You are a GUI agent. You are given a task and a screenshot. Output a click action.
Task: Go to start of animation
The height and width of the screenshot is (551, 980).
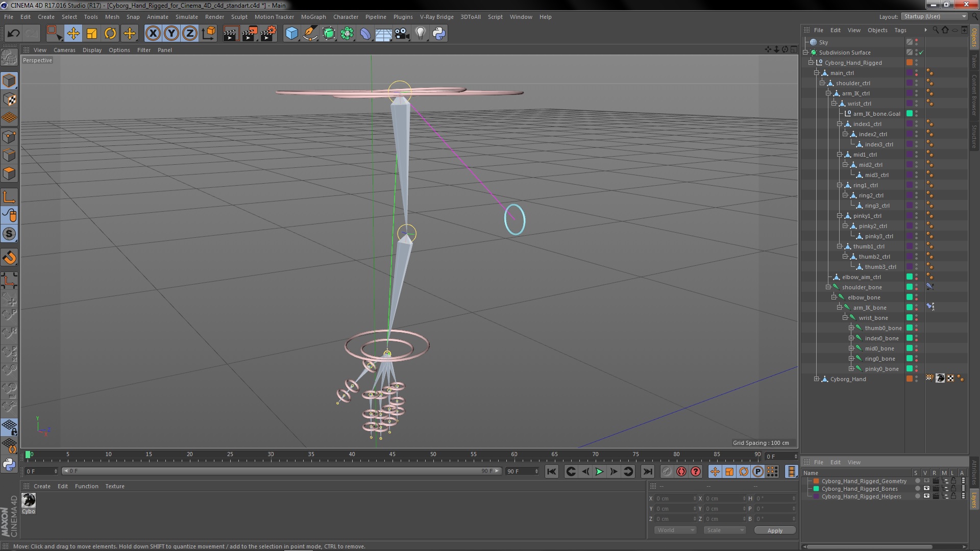click(551, 471)
